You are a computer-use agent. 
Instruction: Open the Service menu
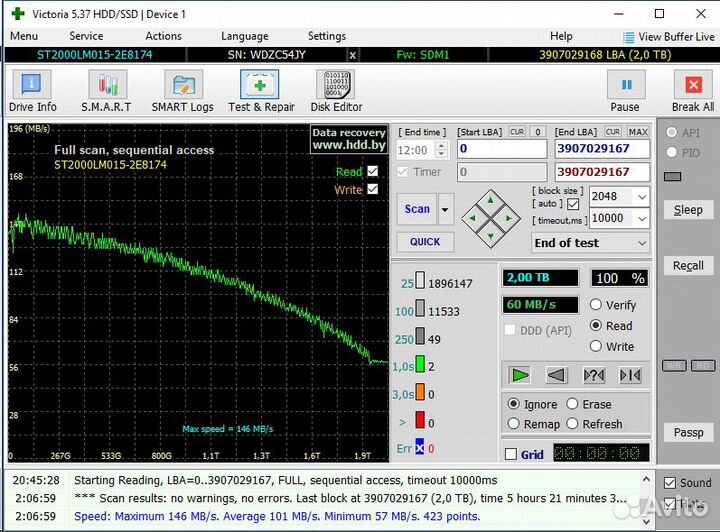(86, 36)
